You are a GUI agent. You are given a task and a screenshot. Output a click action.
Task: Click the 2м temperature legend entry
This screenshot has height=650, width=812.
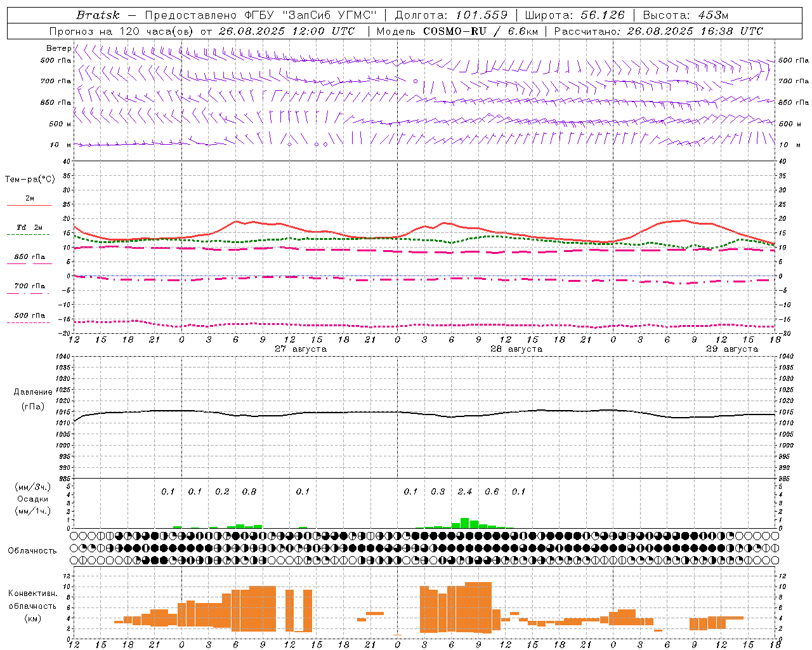pos(30,198)
